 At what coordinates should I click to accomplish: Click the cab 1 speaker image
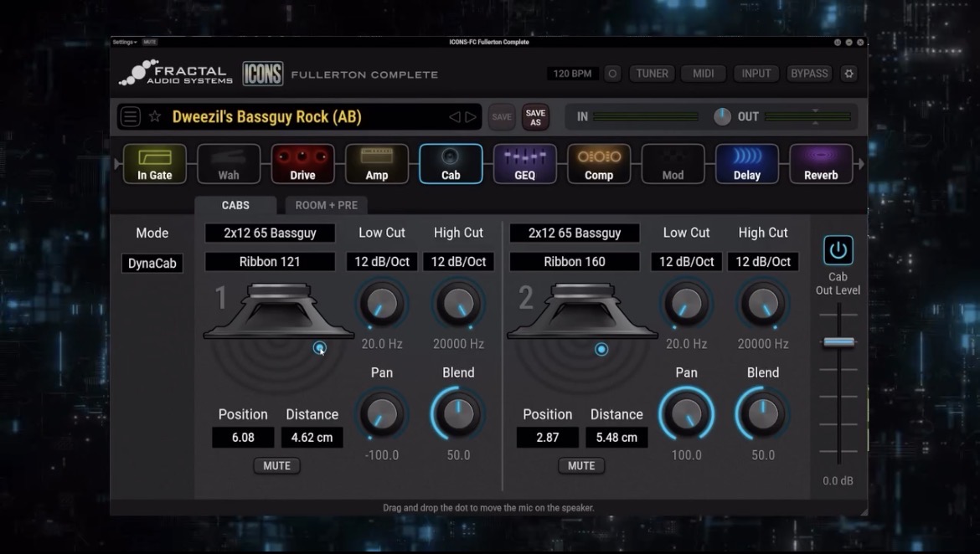click(x=279, y=311)
